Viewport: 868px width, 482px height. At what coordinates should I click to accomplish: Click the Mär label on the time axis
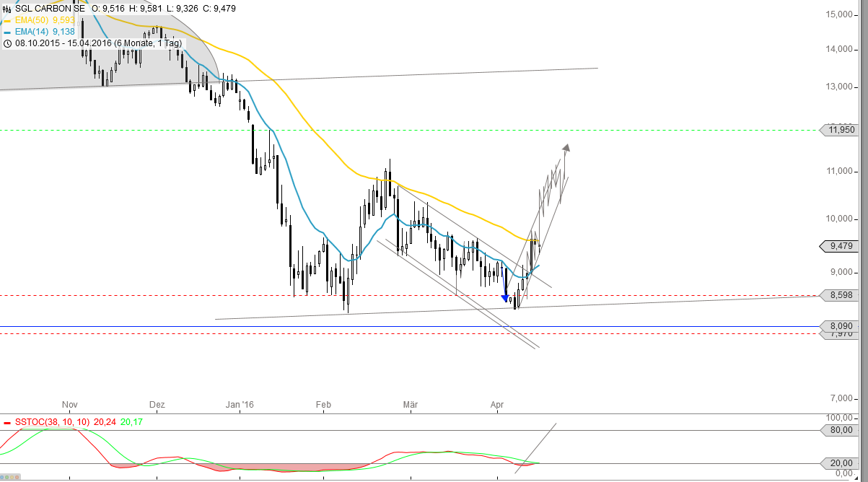click(x=410, y=405)
